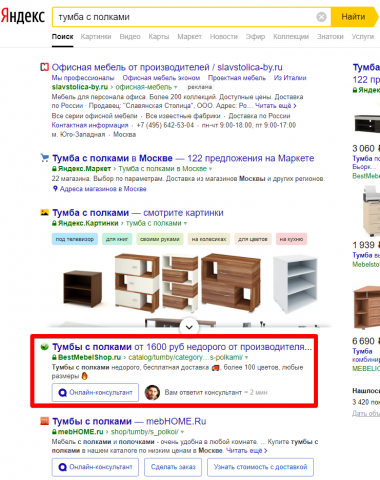The height and width of the screenshot is (480, 380).
Task: Click the Контактная информация link
Action: [90, 125]
